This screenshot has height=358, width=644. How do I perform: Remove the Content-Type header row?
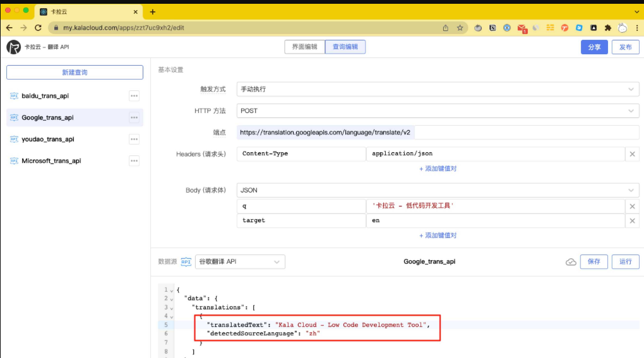632,154
